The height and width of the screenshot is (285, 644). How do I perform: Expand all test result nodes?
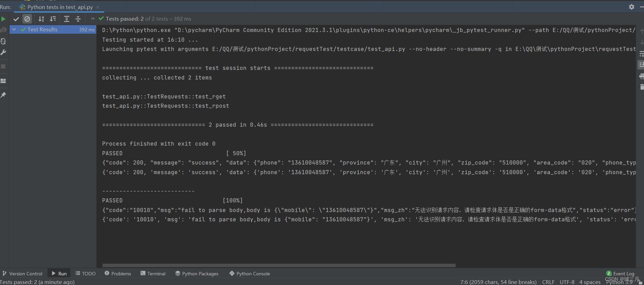click(67, 19)
